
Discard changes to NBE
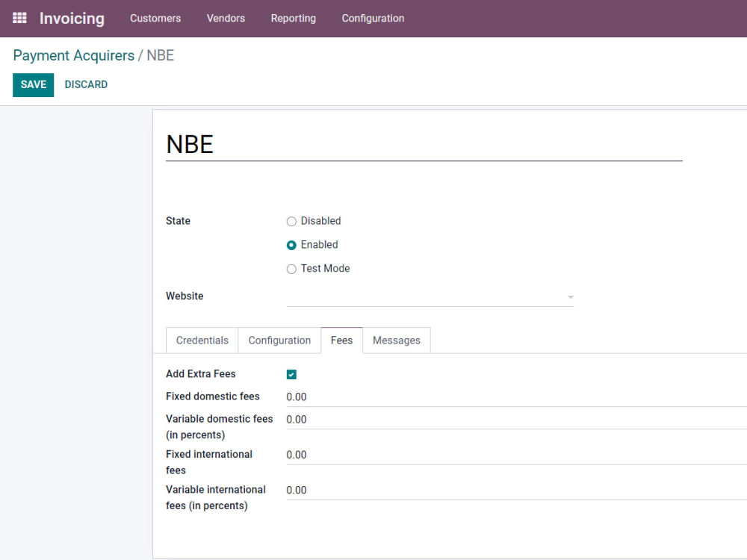pyautogui.click(x=86, y=84)
